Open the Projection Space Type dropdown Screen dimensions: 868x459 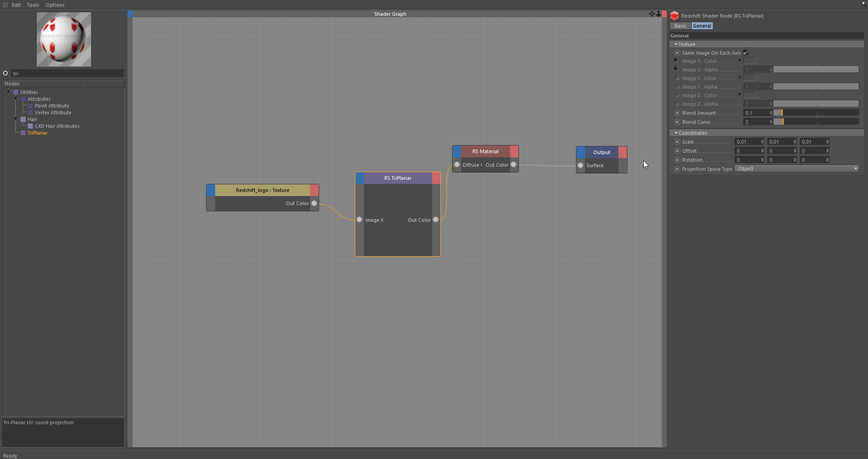point(797,169)
